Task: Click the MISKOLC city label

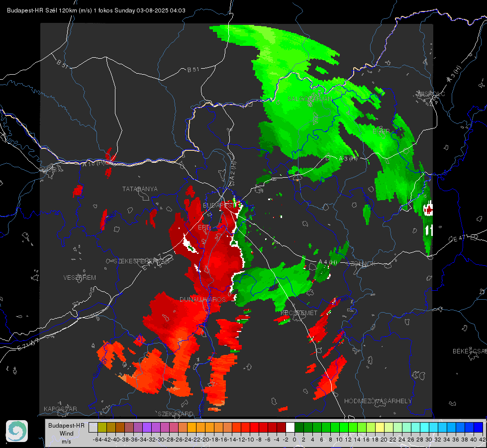Action: [431, 94]
